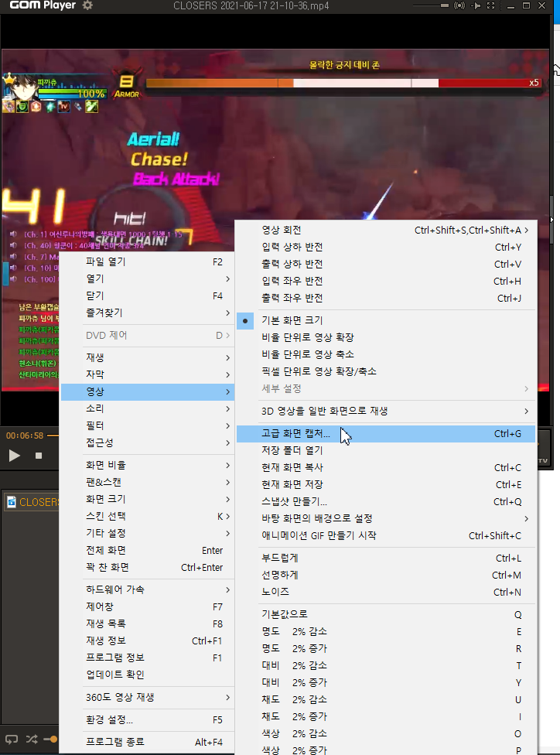Click 고급 화면 캡처... menu item
This screenshot has width=560, height=755.
tap(386, 434)
